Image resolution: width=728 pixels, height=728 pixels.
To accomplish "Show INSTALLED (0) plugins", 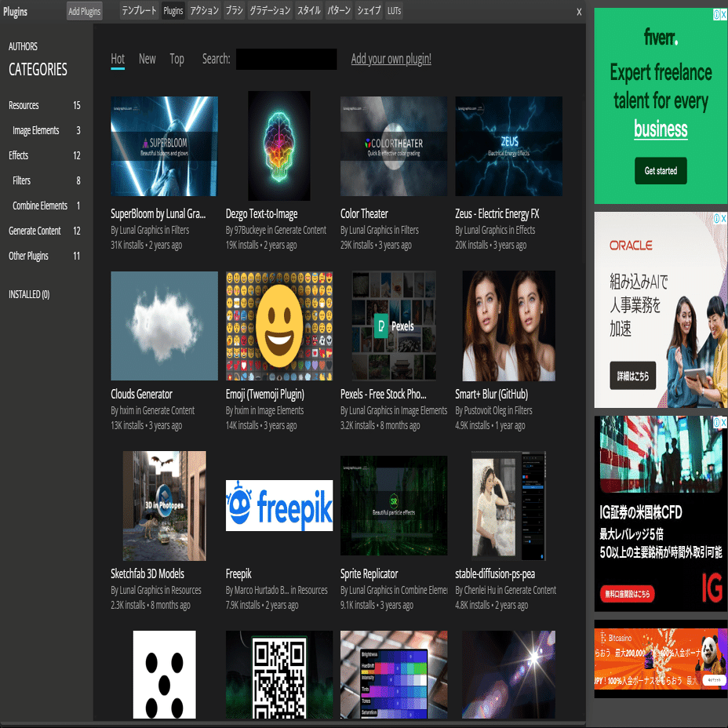I will [29, 294].
